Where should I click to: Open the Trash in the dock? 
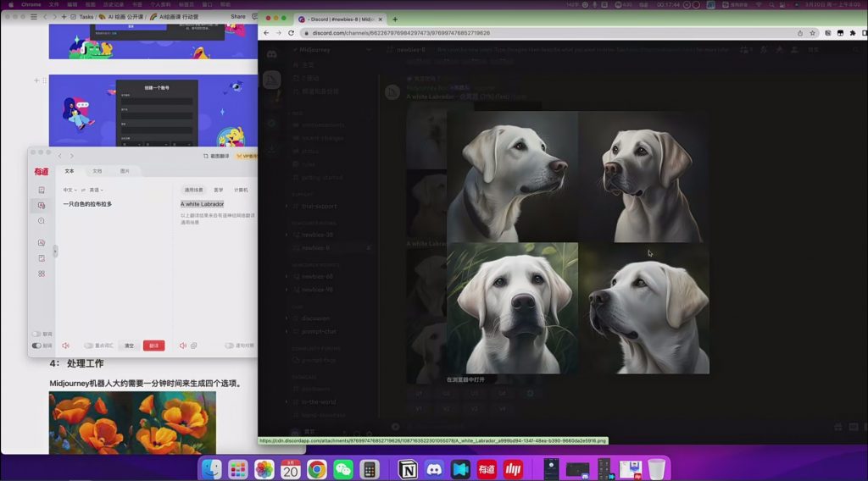click(657, 469)
